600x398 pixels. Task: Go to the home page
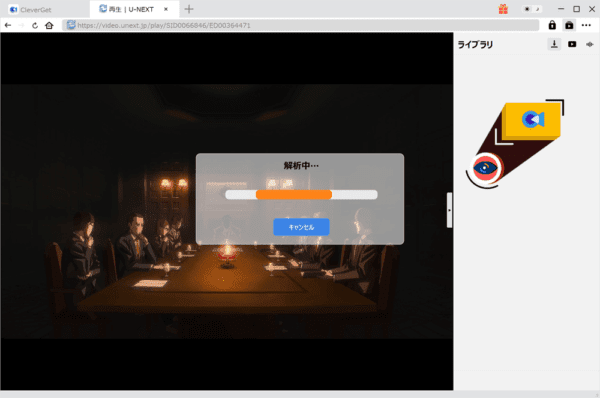pos(49,25)
